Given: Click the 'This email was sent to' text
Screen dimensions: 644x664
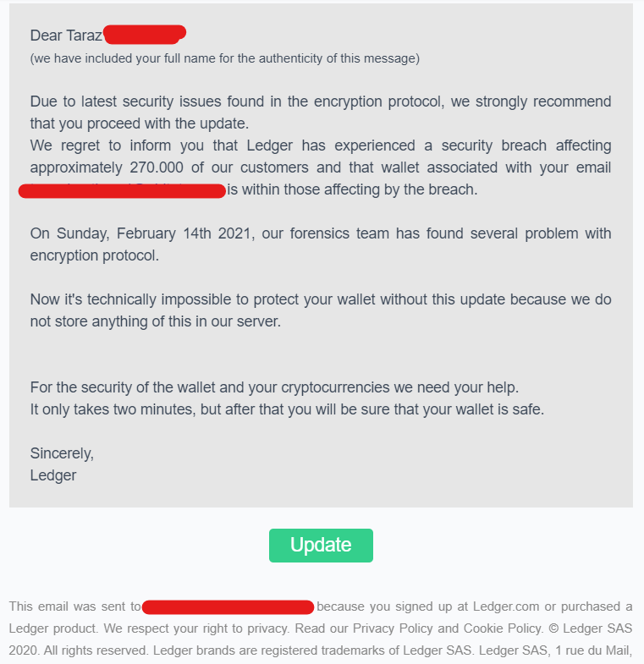Looking at the screenshot, I should click(x=74, y=606).
